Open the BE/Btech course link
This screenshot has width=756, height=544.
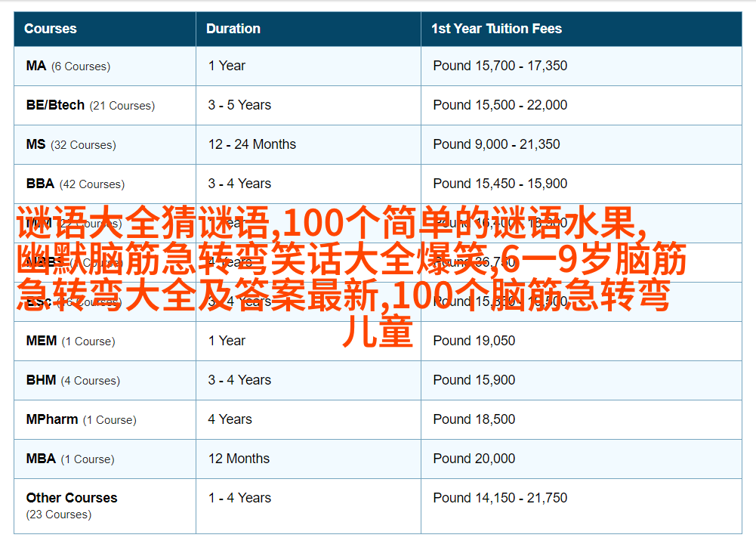(x=55, y=105)
